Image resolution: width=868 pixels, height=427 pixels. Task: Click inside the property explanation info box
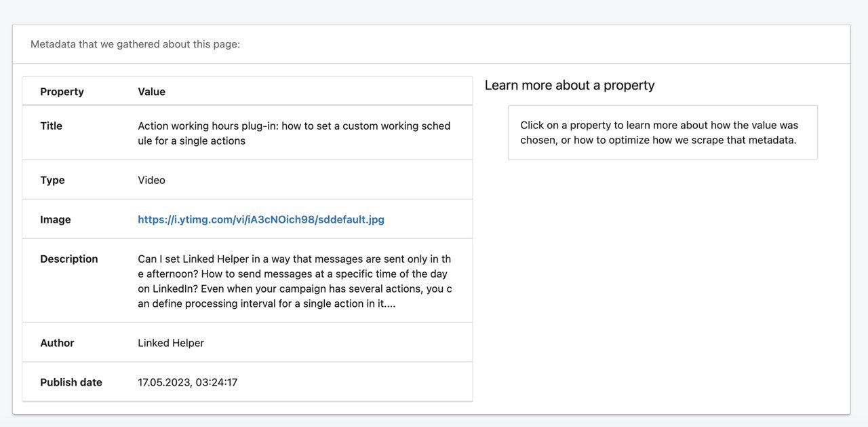pos(663,132)
